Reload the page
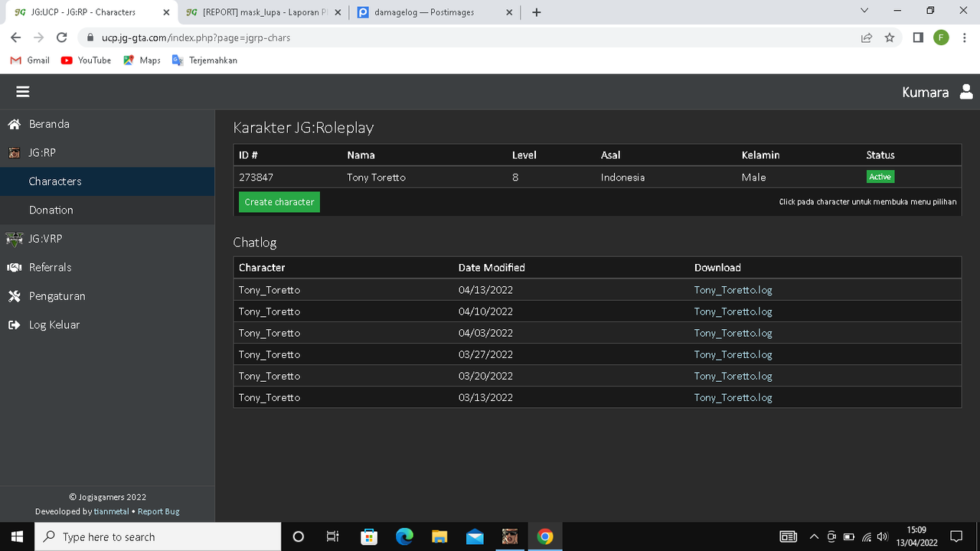 (62, 37)
